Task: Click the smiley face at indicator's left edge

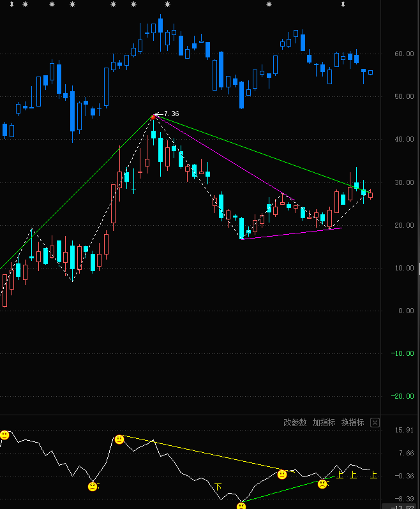Action: point(4,435)
